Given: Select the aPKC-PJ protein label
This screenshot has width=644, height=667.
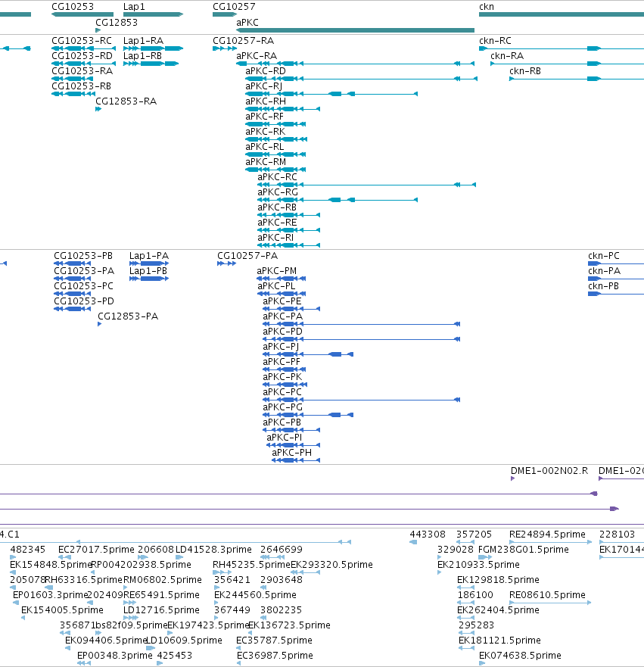Looking at the screenshot, I should [281, 347].
